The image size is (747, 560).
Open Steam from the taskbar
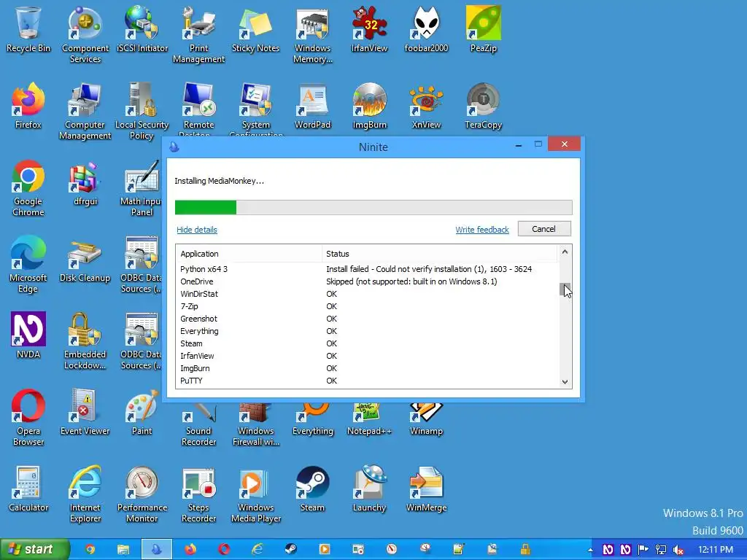[290, 550]
